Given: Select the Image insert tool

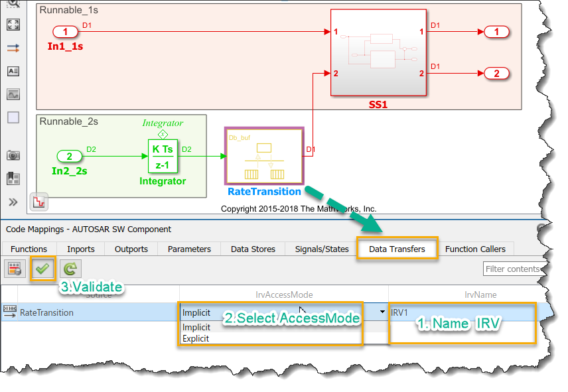Looking at the screenshot, I should tap(13, 94).
